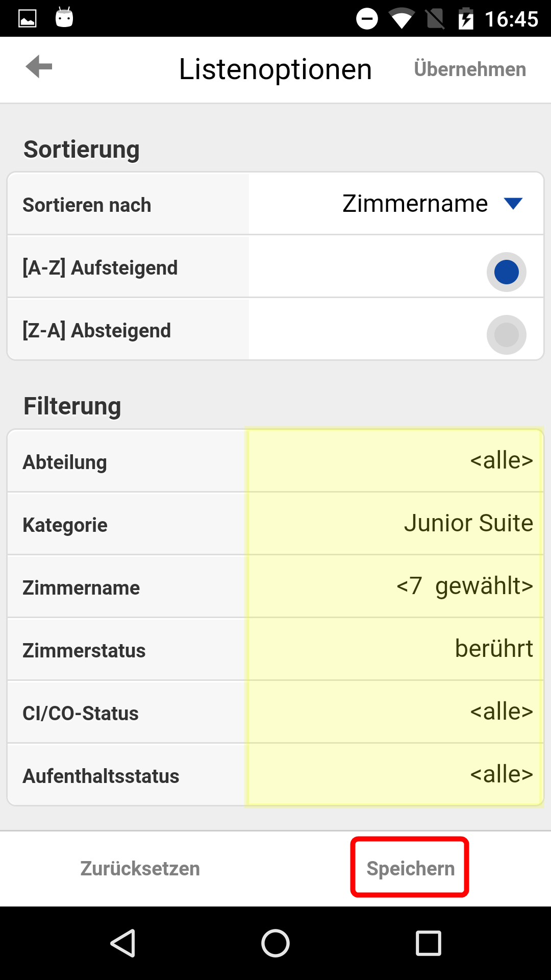551x980 pixels.
Task: Tap the battery charging status icon
Action: pos(466,19)
